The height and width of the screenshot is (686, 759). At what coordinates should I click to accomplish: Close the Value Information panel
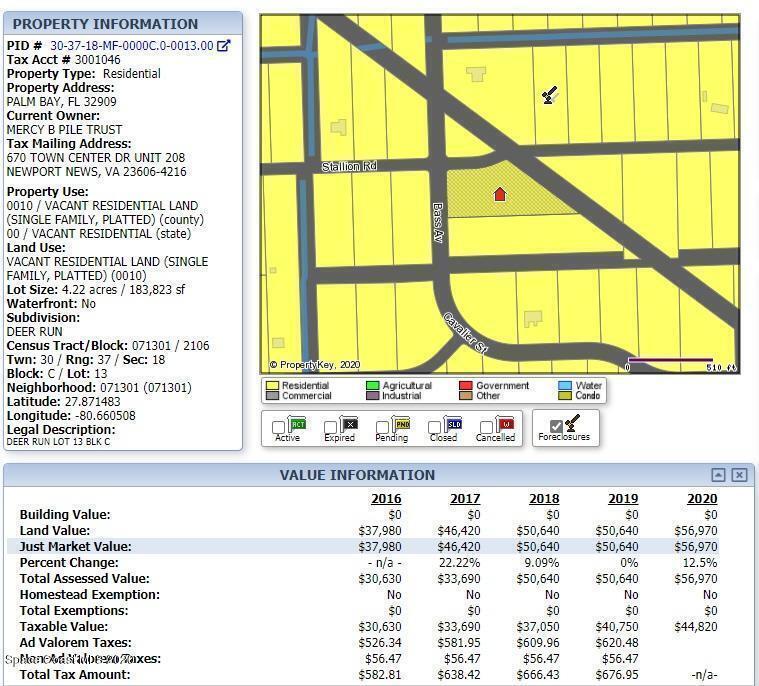coord(739,475)
